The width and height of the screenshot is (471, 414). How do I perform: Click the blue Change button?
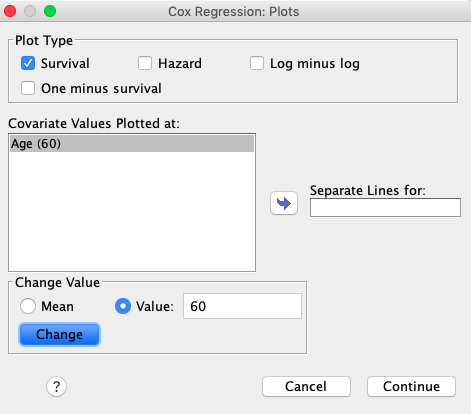tap(60, 334)
